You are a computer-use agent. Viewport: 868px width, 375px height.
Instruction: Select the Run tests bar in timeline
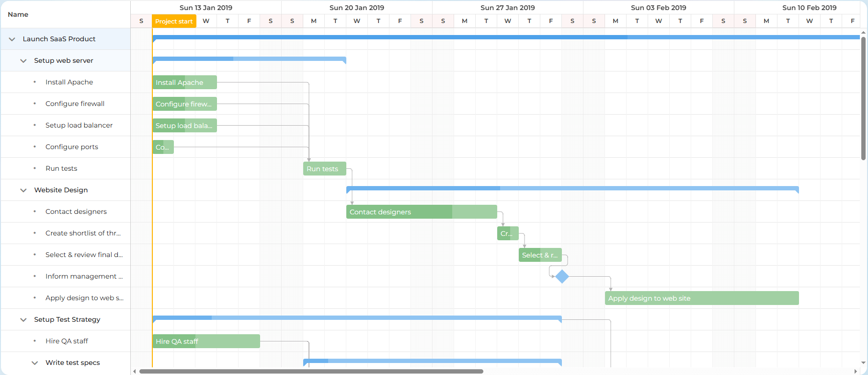324,169
